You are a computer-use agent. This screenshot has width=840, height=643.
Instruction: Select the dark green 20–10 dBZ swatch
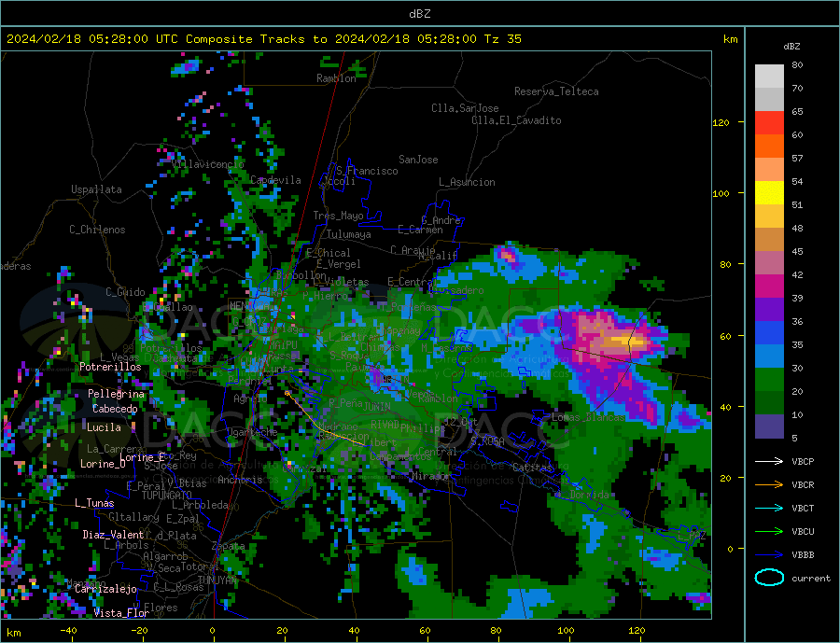tap(769, 402)
